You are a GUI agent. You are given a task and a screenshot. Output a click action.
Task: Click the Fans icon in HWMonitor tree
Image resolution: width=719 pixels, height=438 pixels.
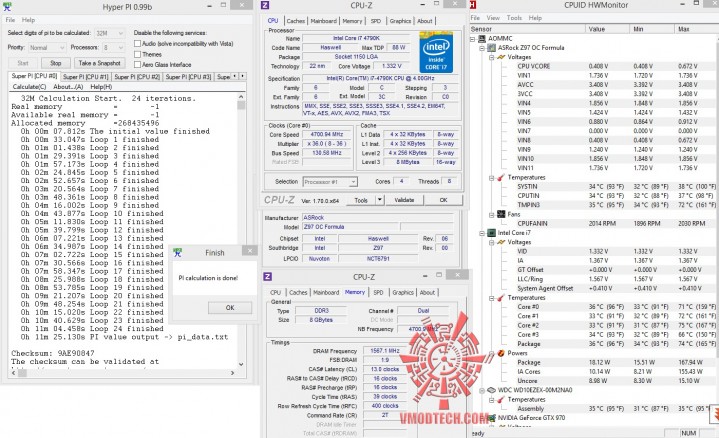501,214
